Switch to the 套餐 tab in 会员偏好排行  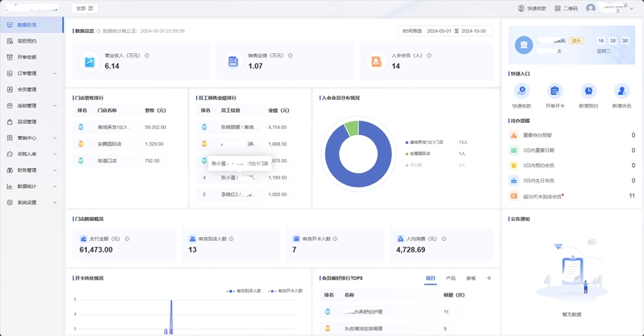(471, 278)
